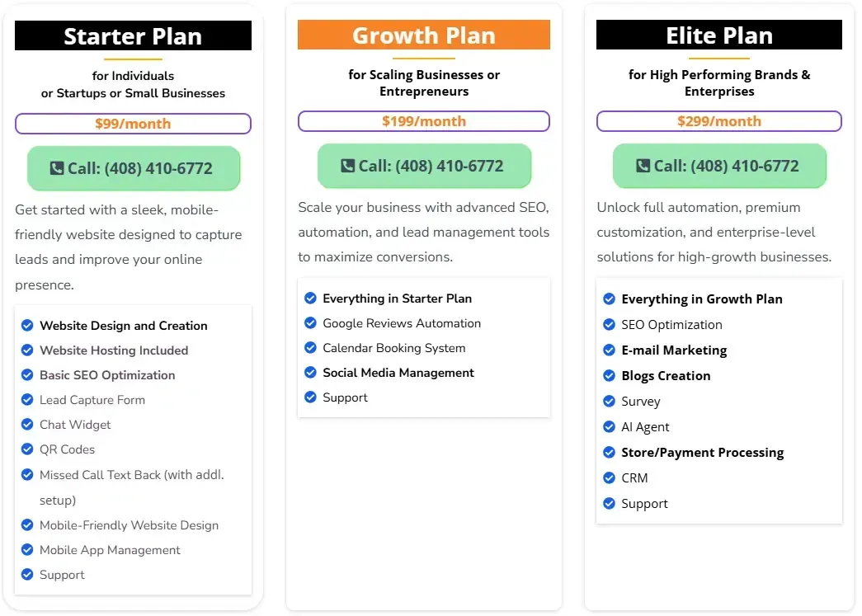Screen dimensions: 862x616
Task: Select the $299/month price box
Action: (x=719, y=121)
